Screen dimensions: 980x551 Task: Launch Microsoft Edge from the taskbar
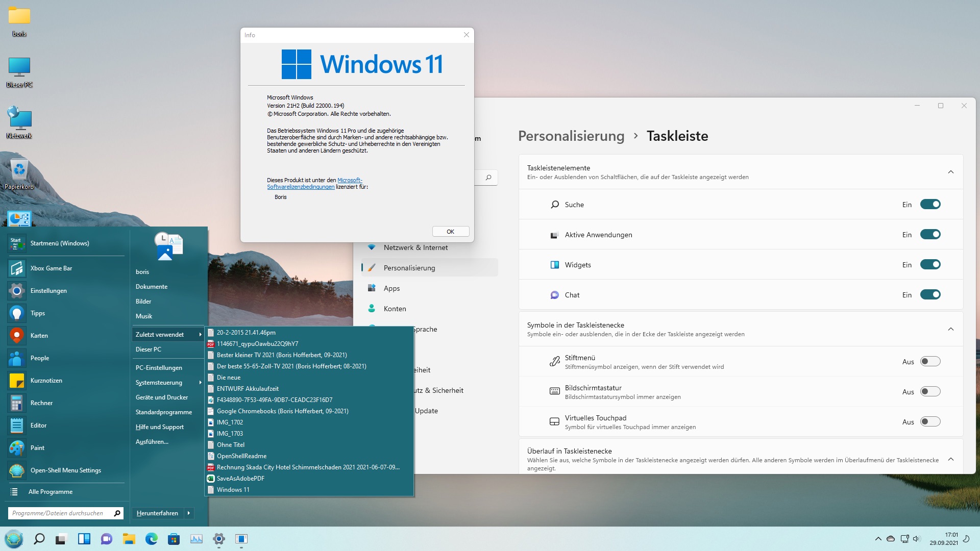coord(151,539)
